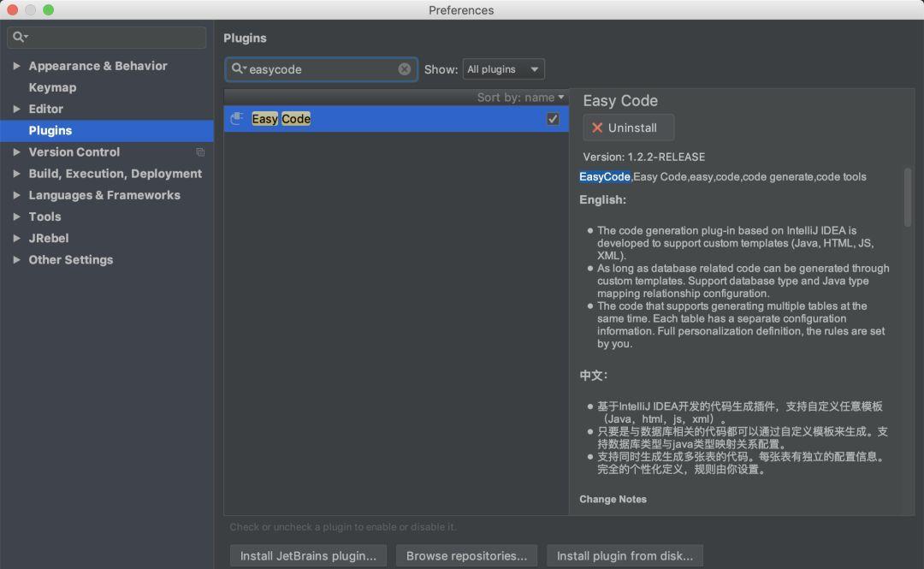Disable the Easy Code plugin checkbox
This screenshot has width=924, height=569.
click(x=552, y=119)
